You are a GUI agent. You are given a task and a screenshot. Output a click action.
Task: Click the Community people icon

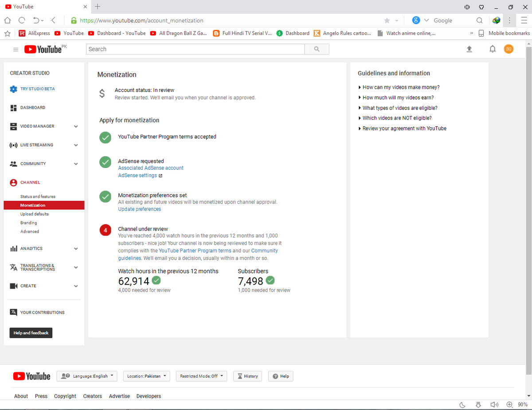[x=13, y=164]
